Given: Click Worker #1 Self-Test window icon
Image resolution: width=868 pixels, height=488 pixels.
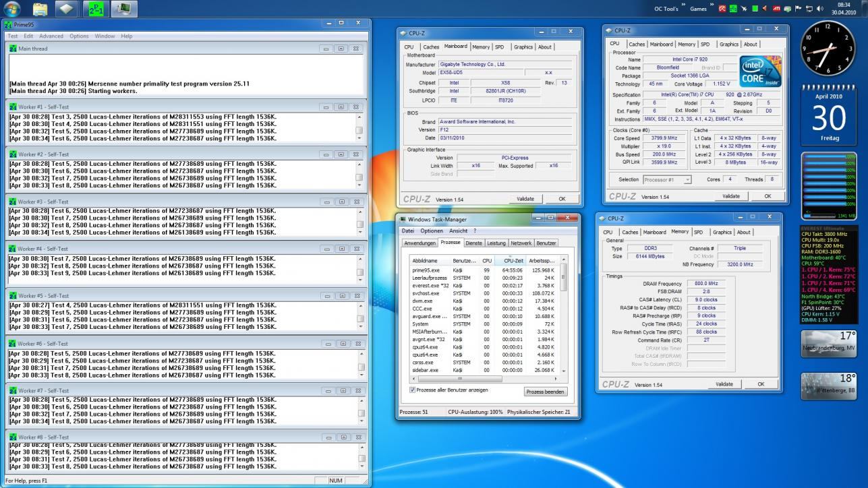Looking at the screenshot, I should [x=13, y=106].
